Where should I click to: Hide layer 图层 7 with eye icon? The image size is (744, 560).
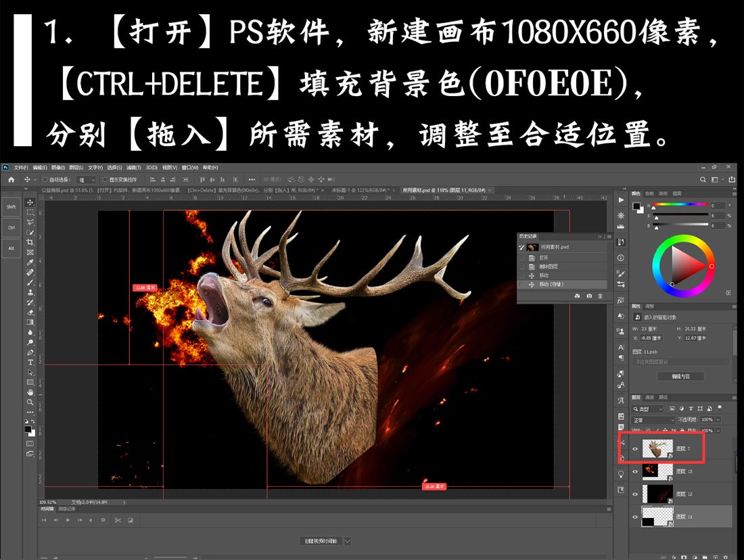click(x=635, y=448)
